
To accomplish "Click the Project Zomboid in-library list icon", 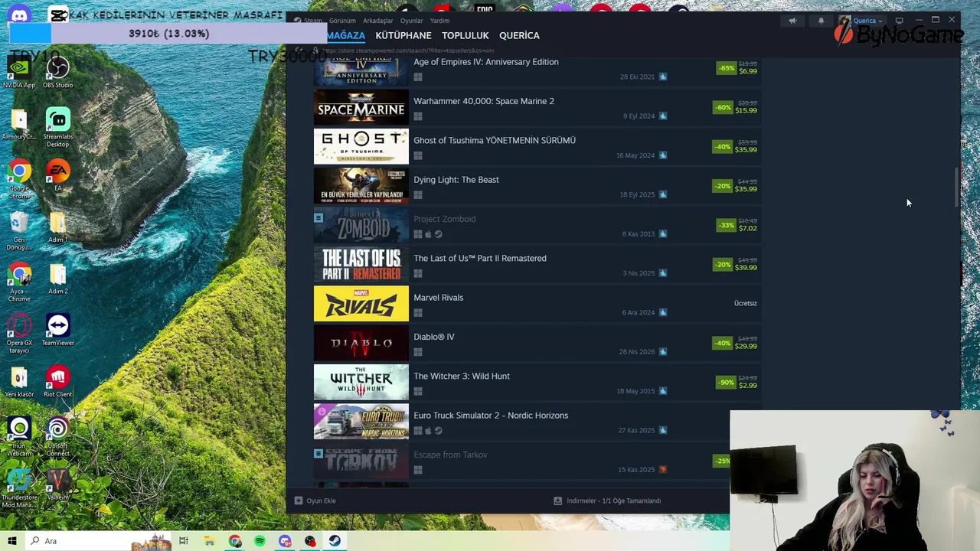I will tap(318, 217).
